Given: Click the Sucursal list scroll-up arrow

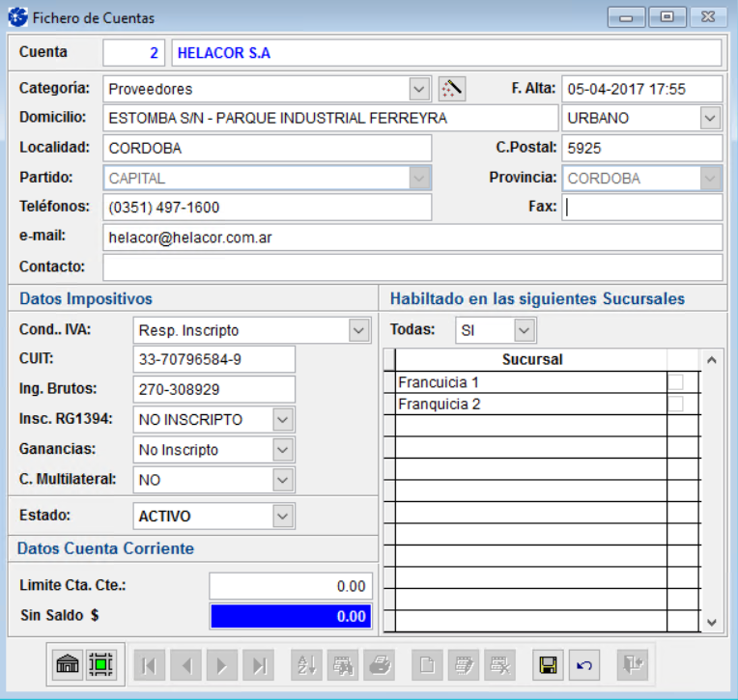Looking at the screenshot, I should tap(712, 360).
